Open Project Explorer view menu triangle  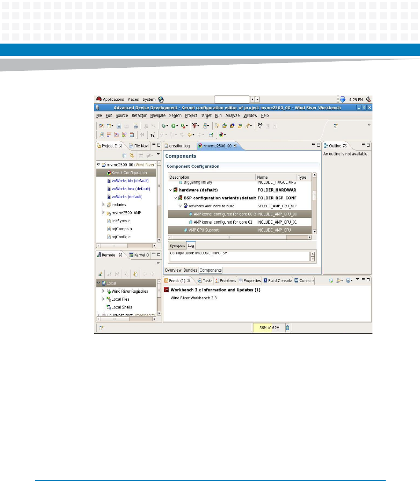pos(158,155)
